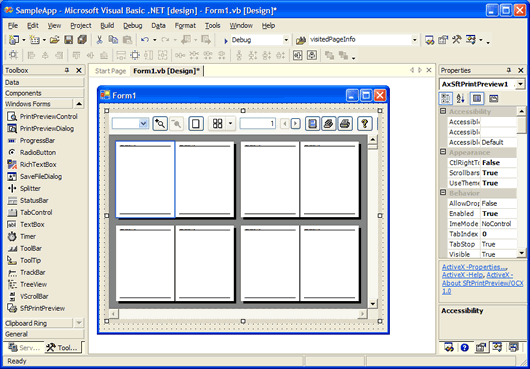Click the printer icon in preview toolbar
530x369 pixels.
[x=345, y=124]
